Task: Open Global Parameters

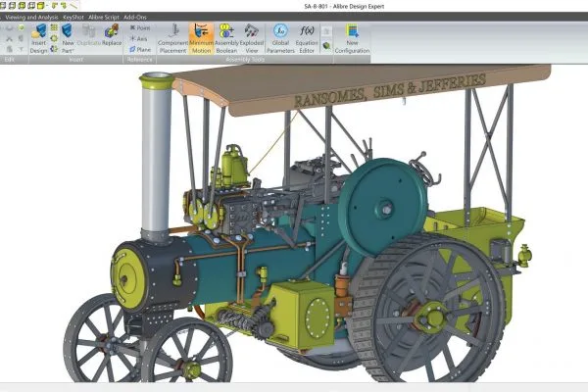Action: [280, 38]
